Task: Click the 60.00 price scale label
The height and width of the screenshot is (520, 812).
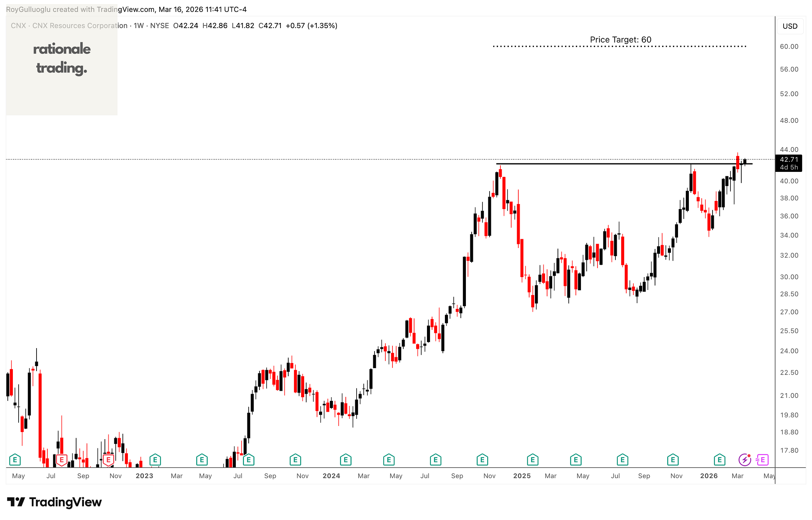Action: click(x=789, y=46)
